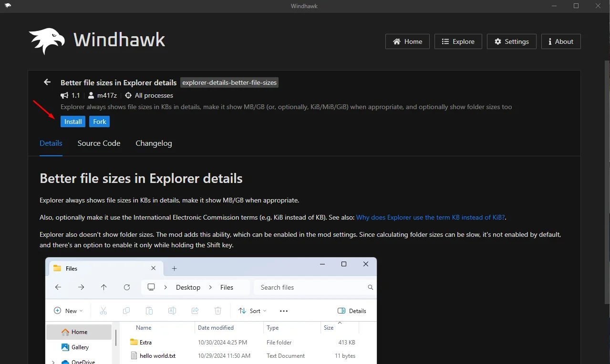Open the About page
Screen dimensions: 610x364
[561, 41]
